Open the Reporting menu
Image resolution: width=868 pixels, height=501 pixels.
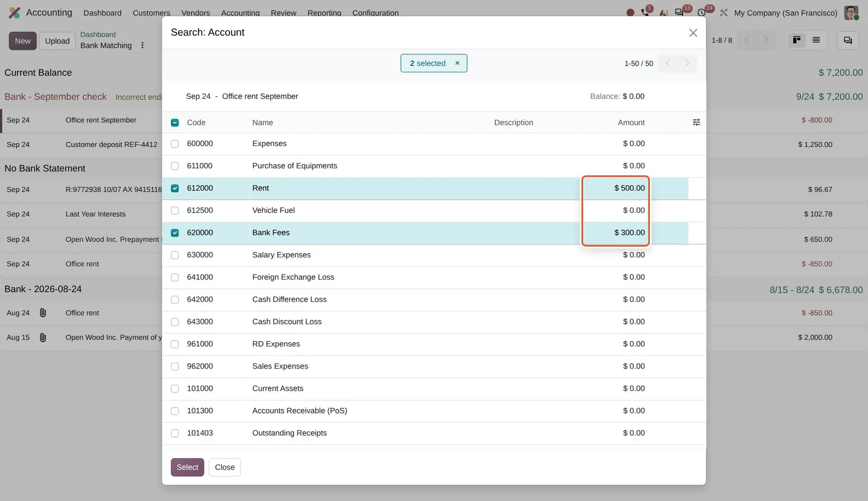tap(324, 12)
